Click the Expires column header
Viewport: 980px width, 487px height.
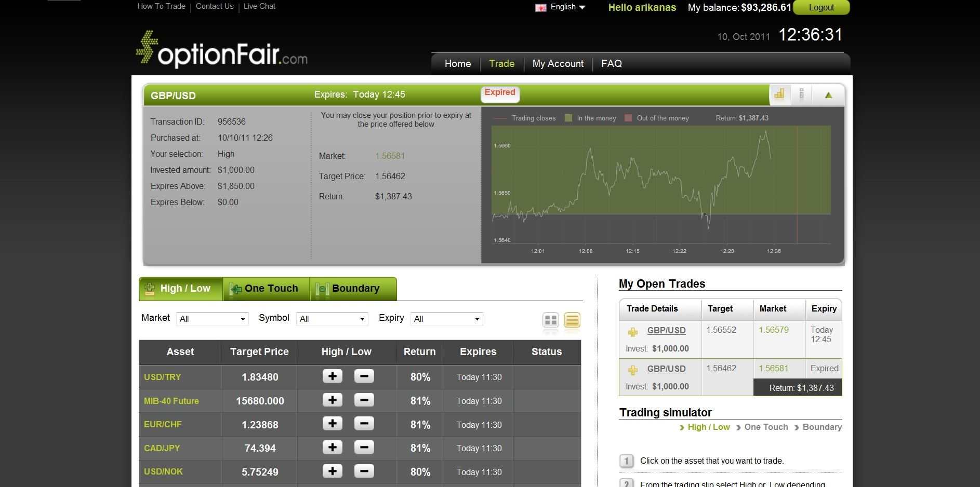coord(478,351)
